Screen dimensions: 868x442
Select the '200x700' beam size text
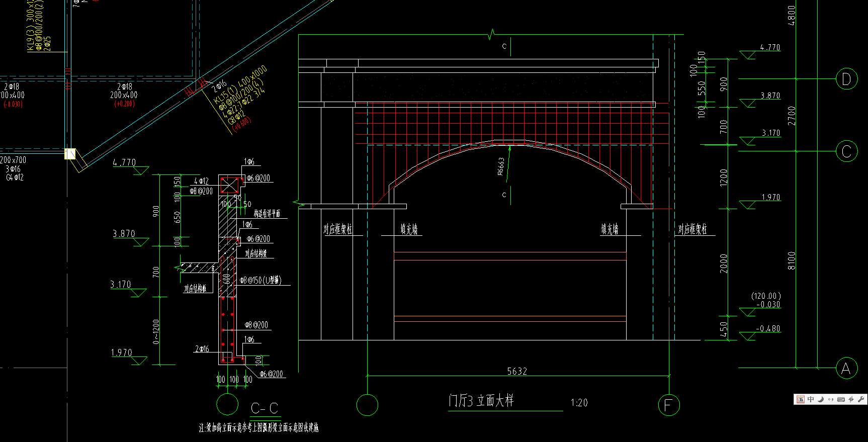coord(13,160)
